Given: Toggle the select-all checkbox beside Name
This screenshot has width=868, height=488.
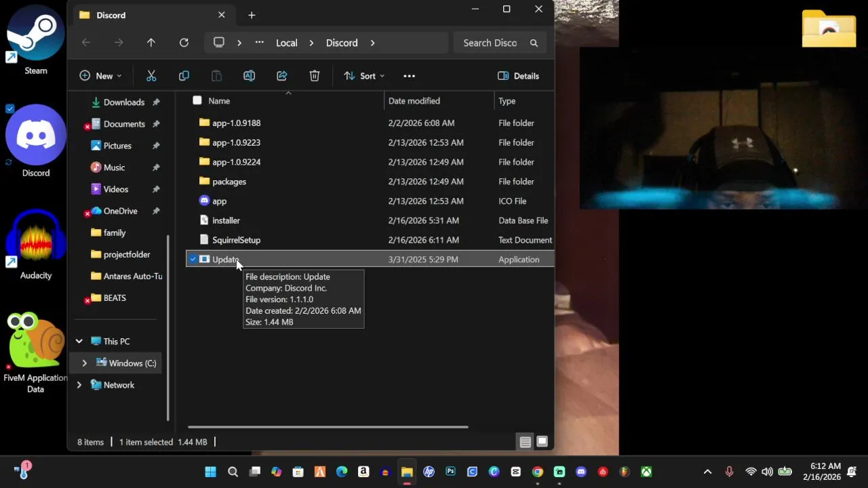Looking at the screenshot, I should pos(197,100).
